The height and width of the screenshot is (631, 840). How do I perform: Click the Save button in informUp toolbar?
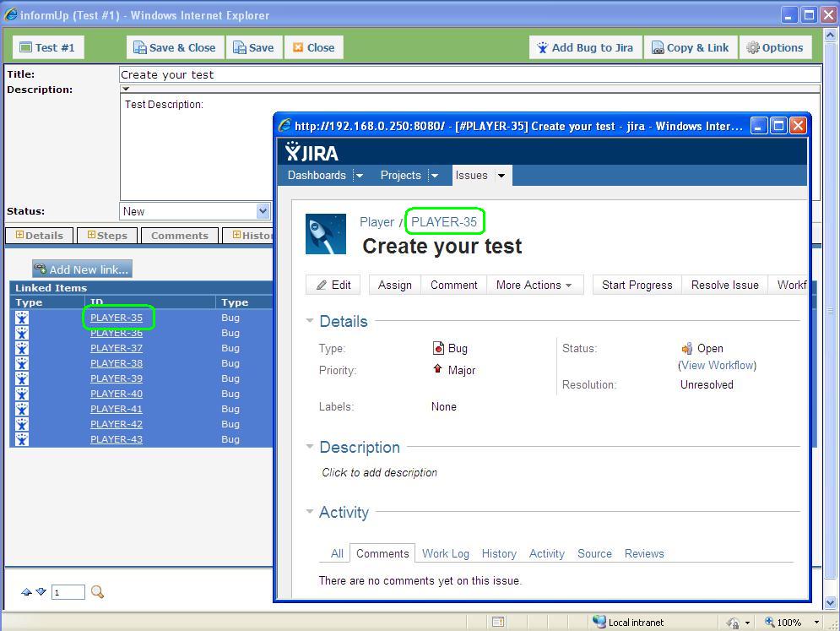point(254,47)
